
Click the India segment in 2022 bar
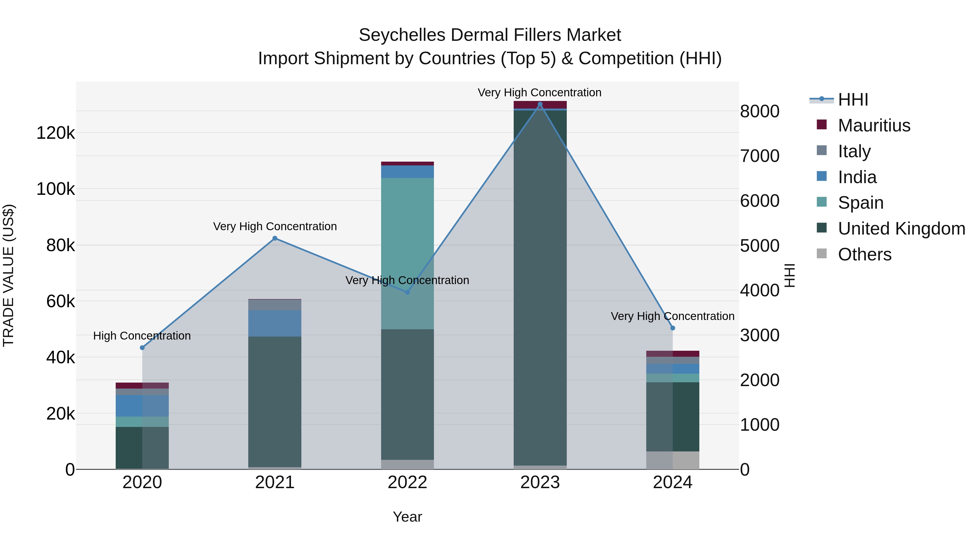pos(408,172)
